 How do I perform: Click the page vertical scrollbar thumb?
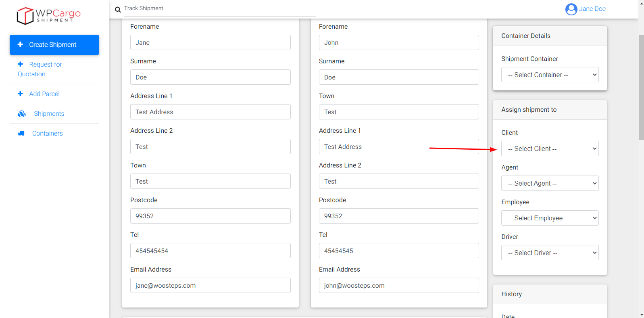point(641,87)
